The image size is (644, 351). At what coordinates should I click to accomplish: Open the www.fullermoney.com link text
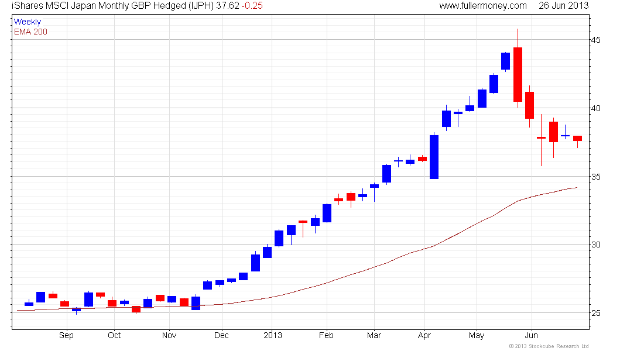[483, 6]
